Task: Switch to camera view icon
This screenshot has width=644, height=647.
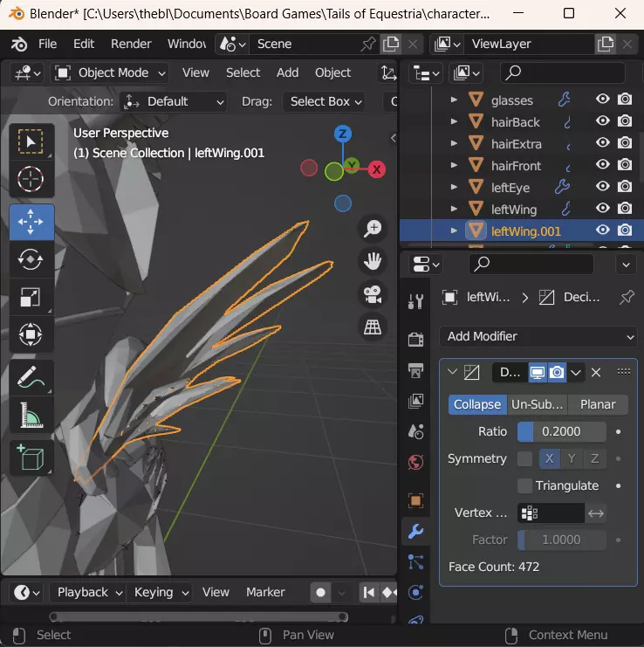Action: coord(373,293)
